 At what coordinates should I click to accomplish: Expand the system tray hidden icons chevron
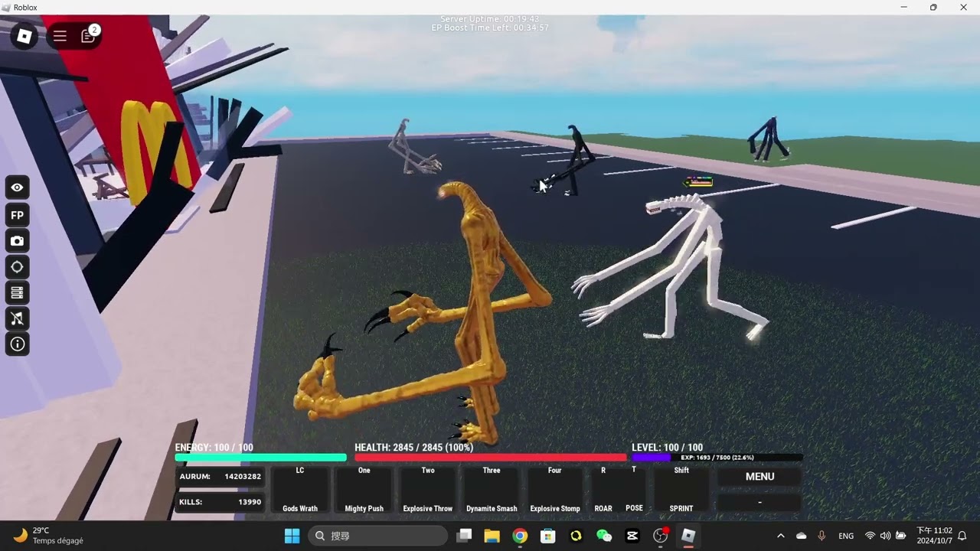click(780, 536)
